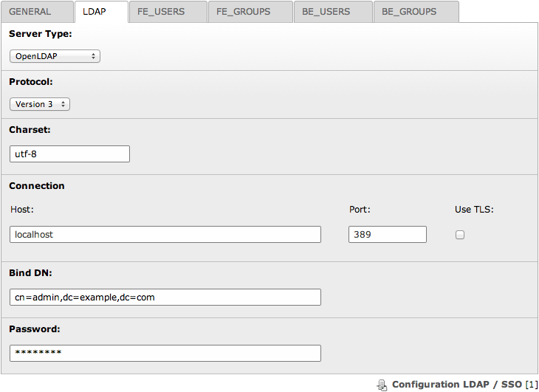The image size is (539, 392).
Task: Click the configuration icon beside the caption
Action: 382,385
